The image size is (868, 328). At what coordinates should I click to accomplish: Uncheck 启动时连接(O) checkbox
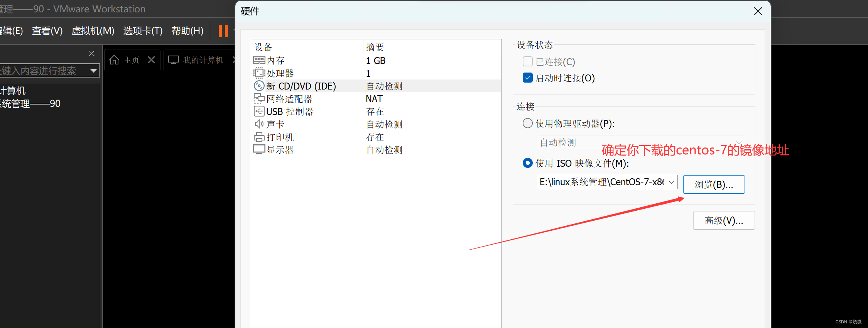pos(527,78)
